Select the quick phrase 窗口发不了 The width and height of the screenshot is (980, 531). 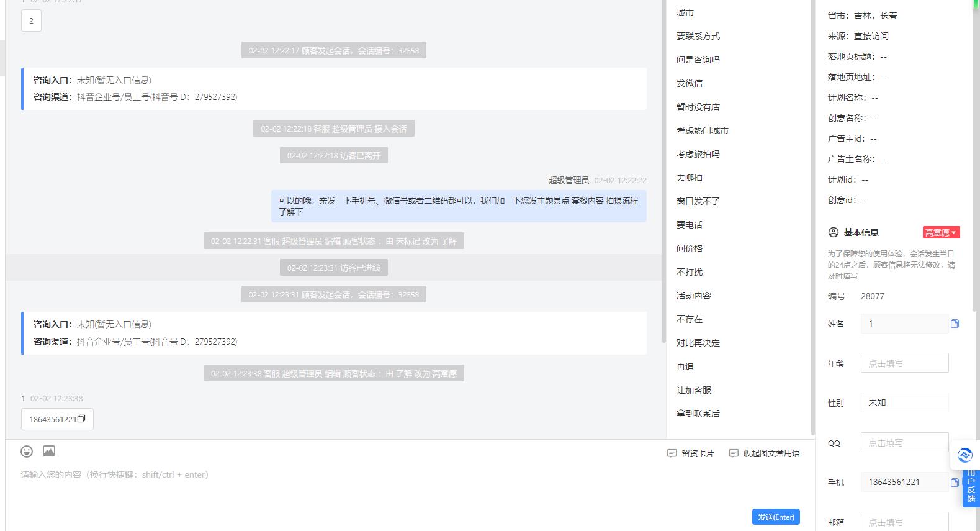point(698,201)
